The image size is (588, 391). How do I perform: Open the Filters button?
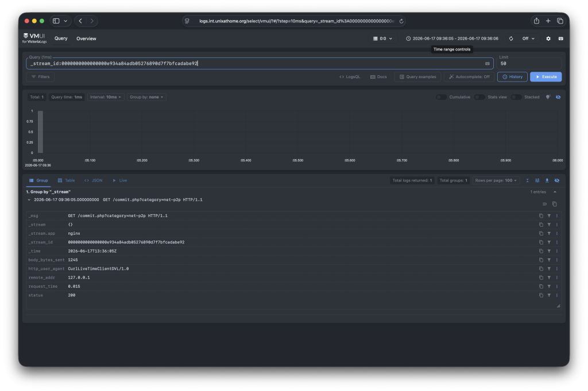click(x=40, y=77)
